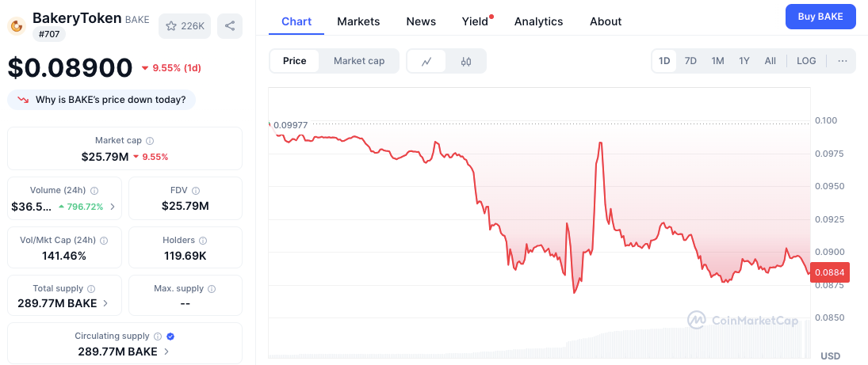Click the verified badge by Circulating supply
The height and width of the screenshot is (365, 868).
[x=170, y=336]
